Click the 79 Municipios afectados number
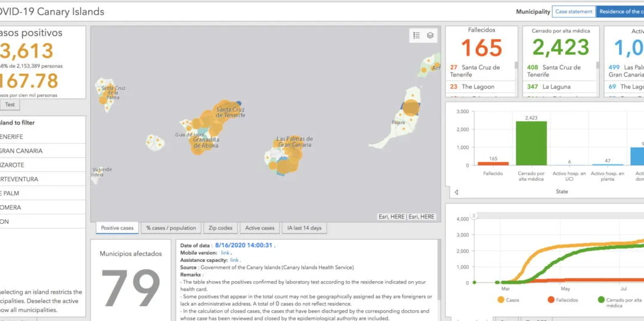644x321 pixels. pos(131,288)
